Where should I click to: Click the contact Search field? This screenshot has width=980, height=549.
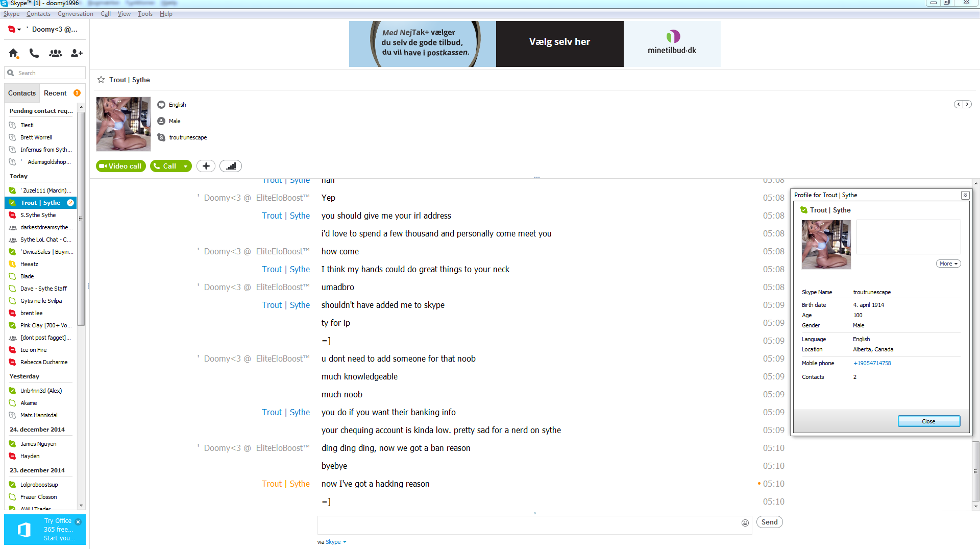[x=45, y=73]
